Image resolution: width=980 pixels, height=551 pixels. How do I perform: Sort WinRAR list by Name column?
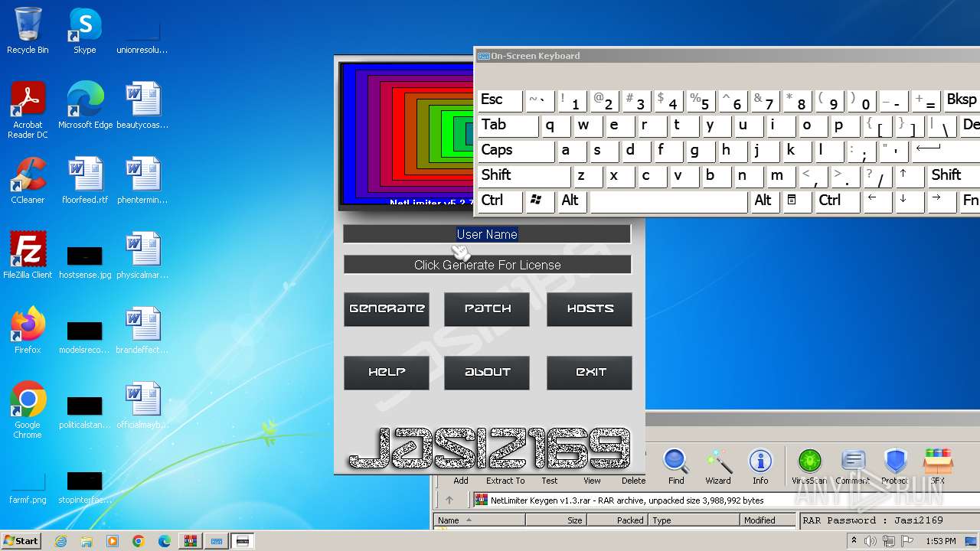(x=479, y=520)
